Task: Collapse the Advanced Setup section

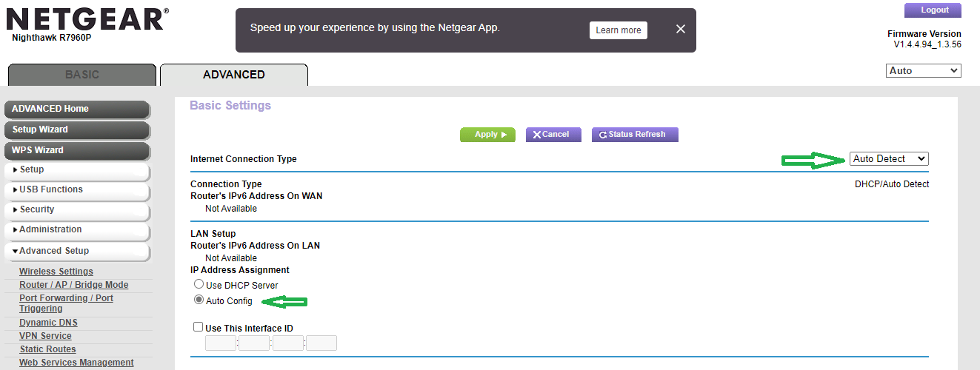Action: (x=77, y=252)
